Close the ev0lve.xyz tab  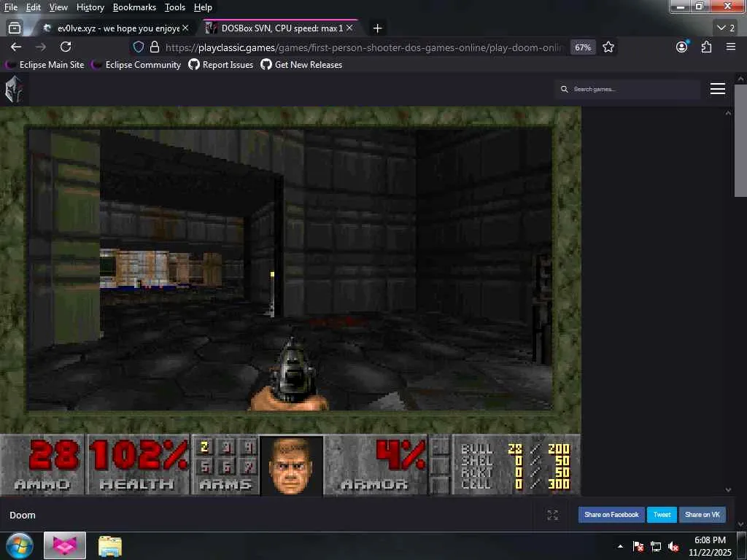click(185, 28)
